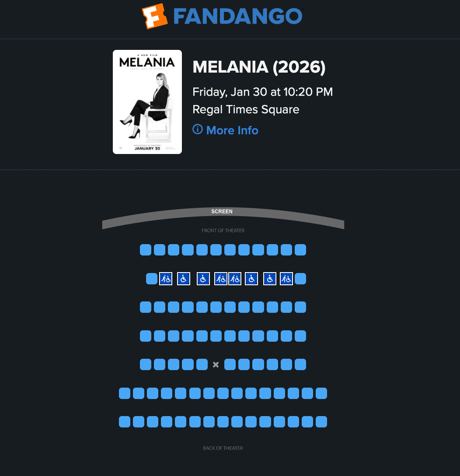Select the first wheelchair-only seat from the left
Screen dimensions: 460x476
coord(184,279)
